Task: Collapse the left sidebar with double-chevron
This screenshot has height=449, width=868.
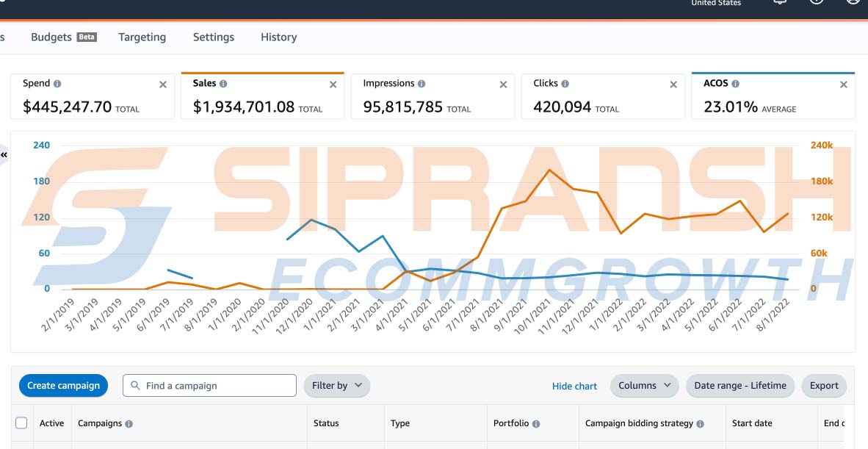Action: 4,155
